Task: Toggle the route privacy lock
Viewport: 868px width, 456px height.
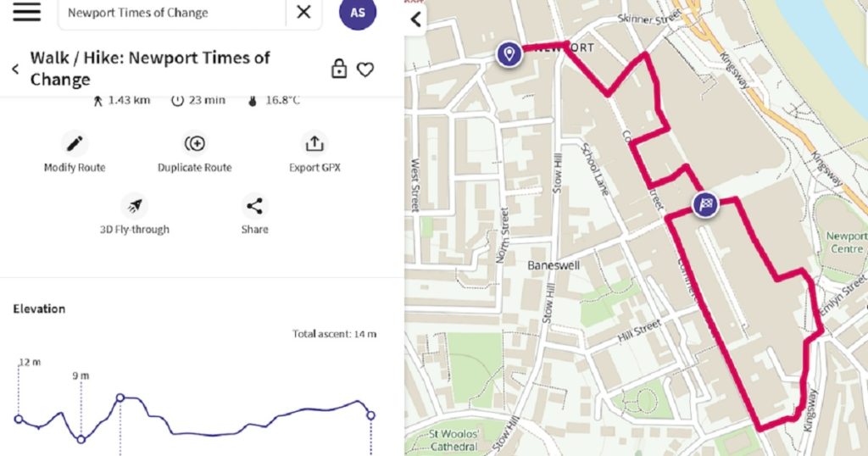Action: [339, 70]
